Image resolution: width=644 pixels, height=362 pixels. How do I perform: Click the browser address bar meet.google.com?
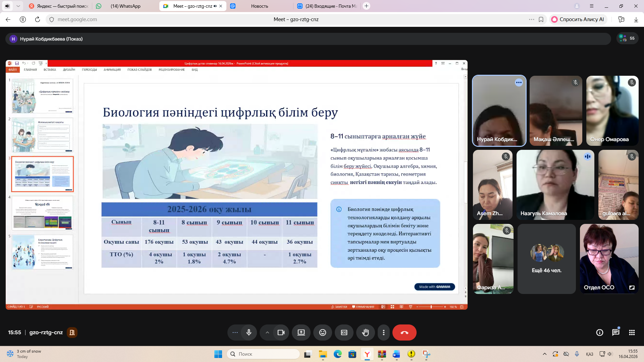[x=77, y=19]
